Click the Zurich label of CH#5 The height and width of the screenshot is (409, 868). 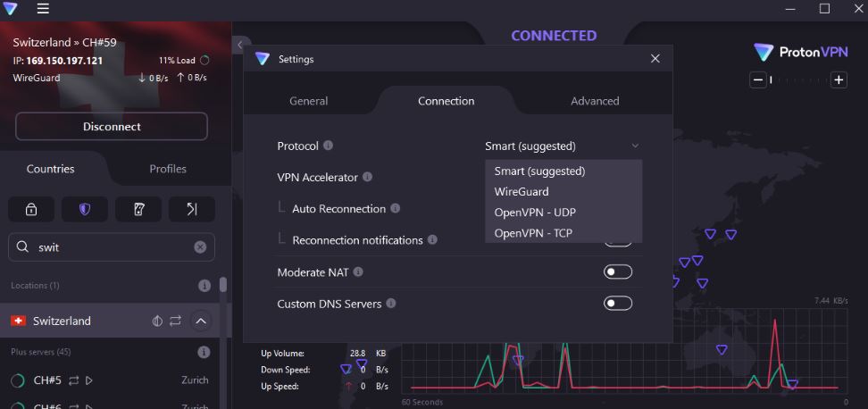click(x=195, y=380)
